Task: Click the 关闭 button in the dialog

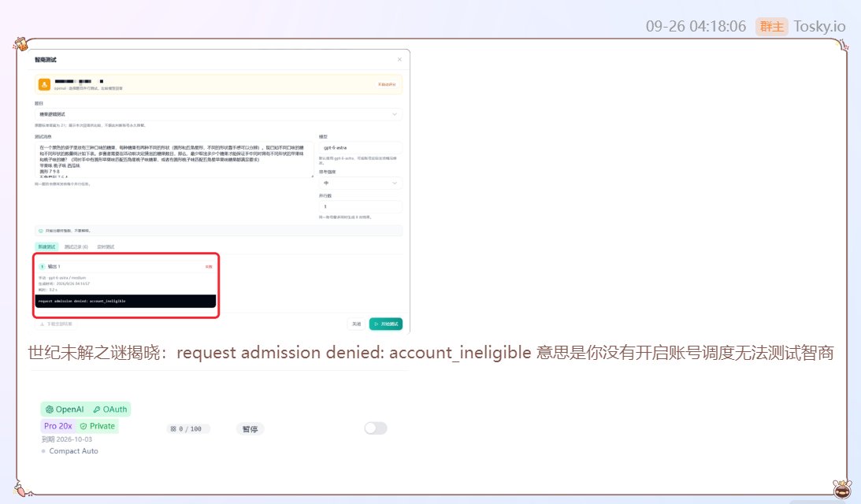Action: click(356, 324)
